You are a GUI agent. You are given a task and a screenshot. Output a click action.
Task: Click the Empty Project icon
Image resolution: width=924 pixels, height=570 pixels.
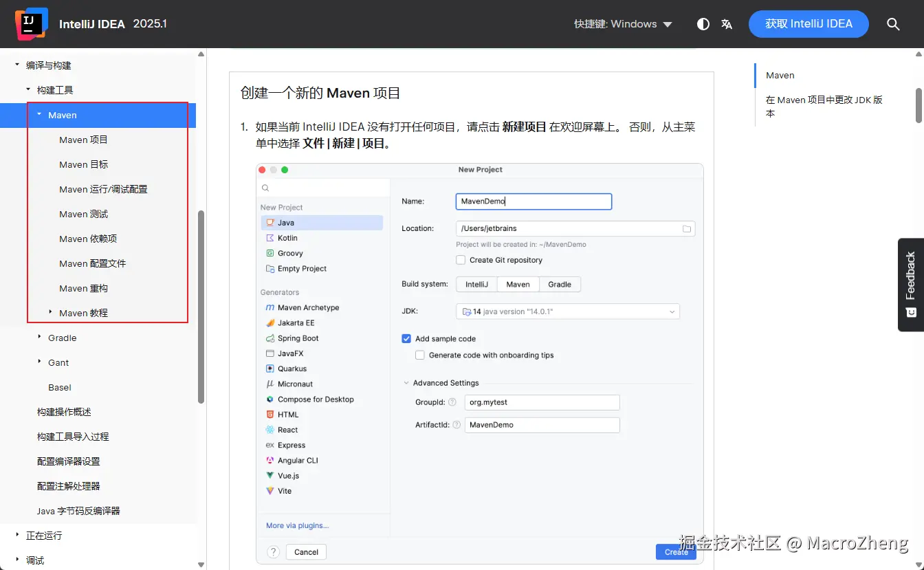click(270, 268)
